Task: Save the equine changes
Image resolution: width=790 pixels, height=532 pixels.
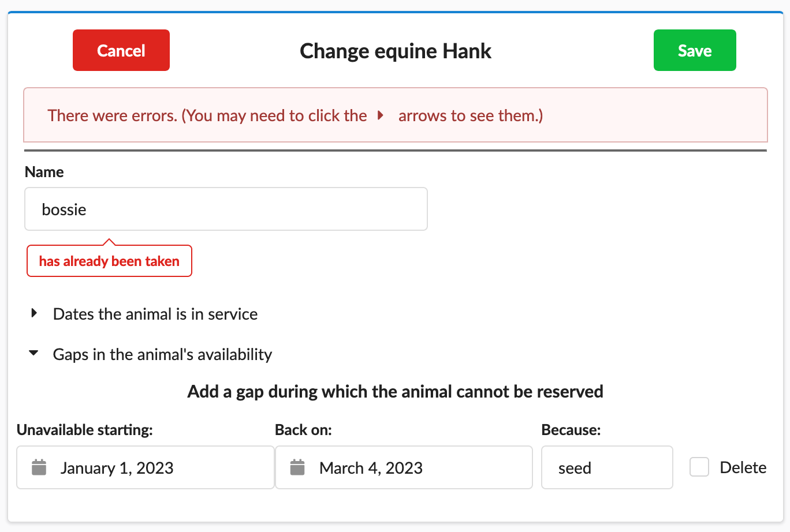Action: click(695, 50)
